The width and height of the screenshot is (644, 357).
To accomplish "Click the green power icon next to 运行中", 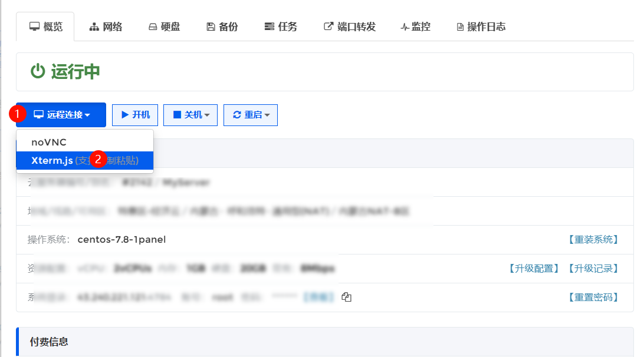I will (38, 71).
